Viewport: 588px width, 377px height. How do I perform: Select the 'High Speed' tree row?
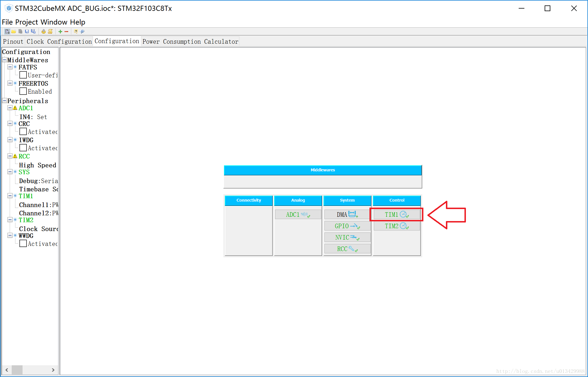coord(38,165)
